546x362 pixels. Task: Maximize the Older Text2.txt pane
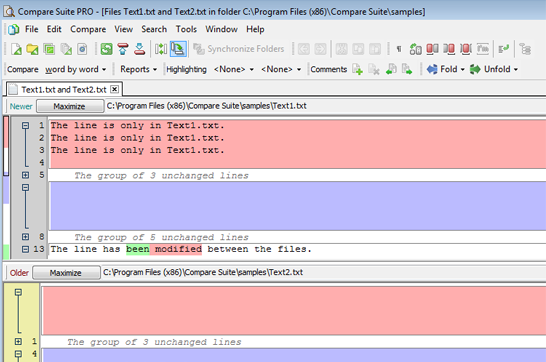coord(66,273)
